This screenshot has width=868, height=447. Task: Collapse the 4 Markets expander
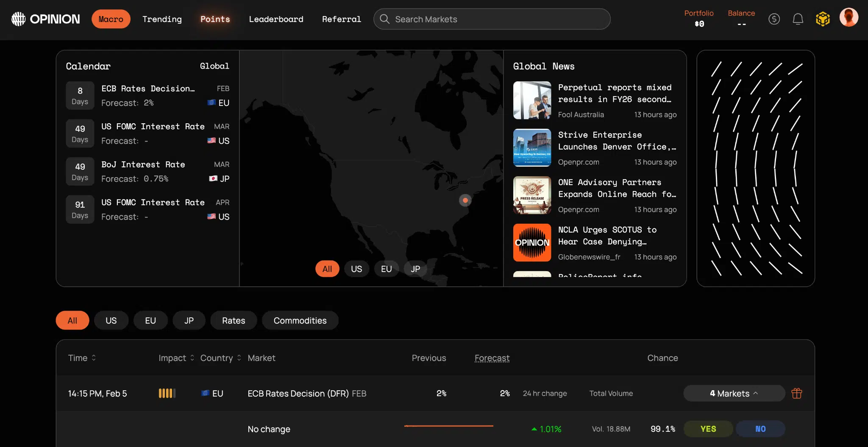(x=734, y=394)
